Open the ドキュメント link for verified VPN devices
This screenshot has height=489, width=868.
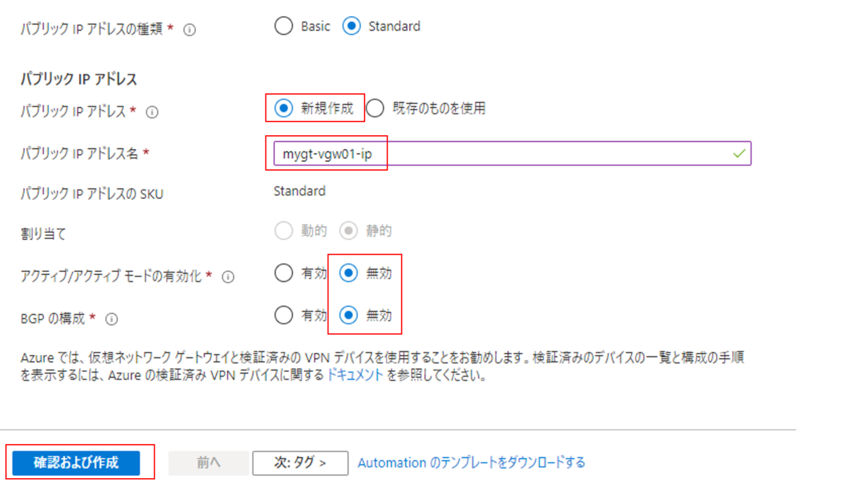tap(354, 375)
